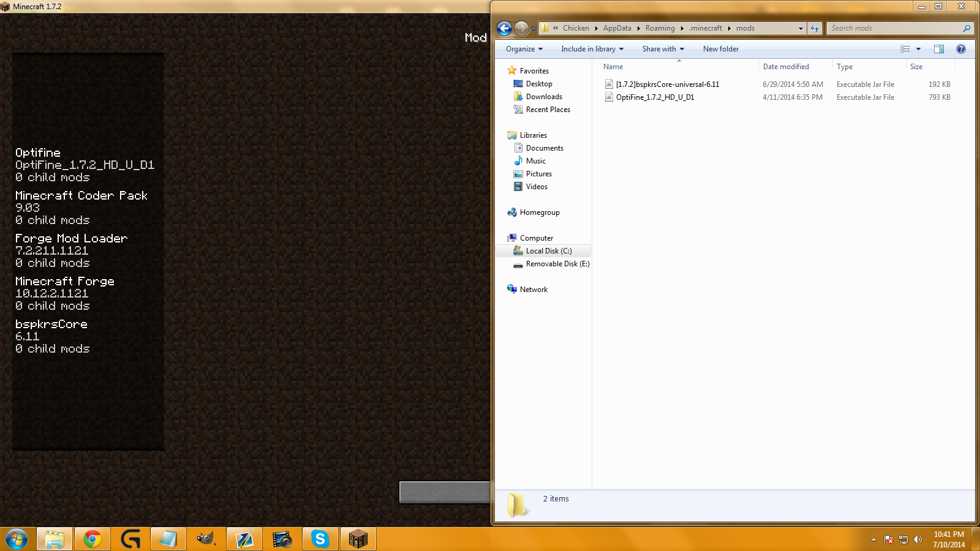
Task: Click the gray button in Minecraft window
Action: [x=445, y=492]
